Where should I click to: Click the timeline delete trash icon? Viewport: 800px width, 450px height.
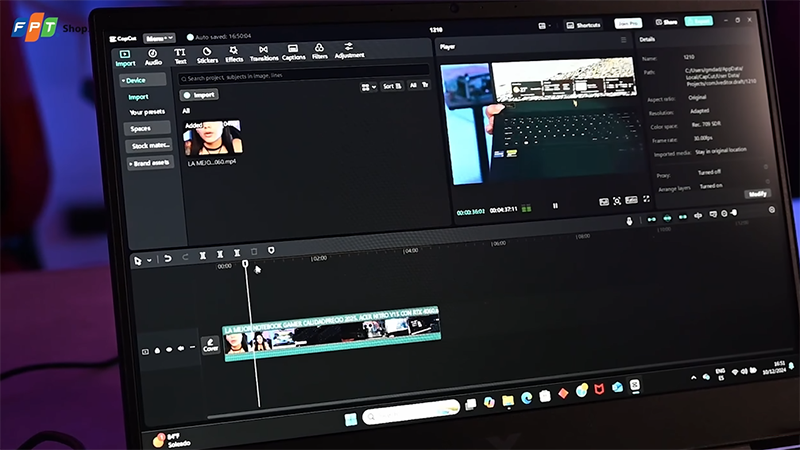254,252
